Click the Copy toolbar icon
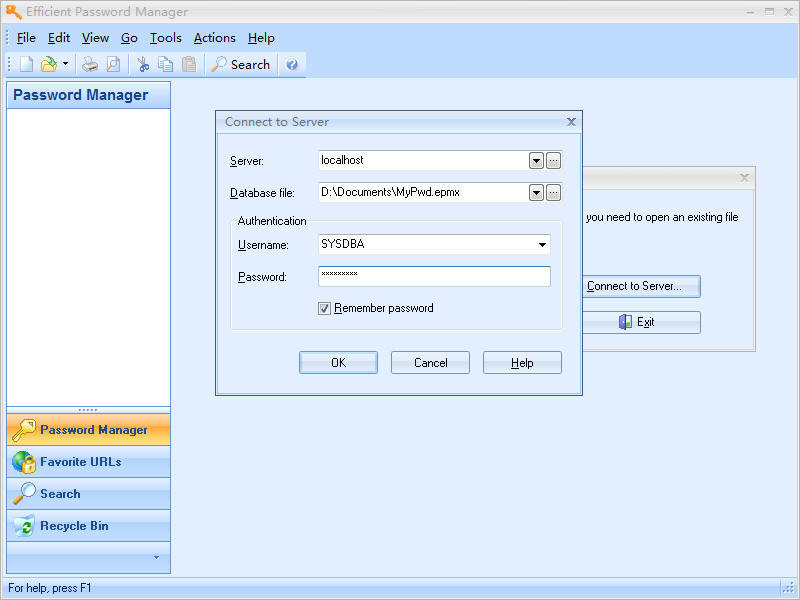 pos(165,64)
